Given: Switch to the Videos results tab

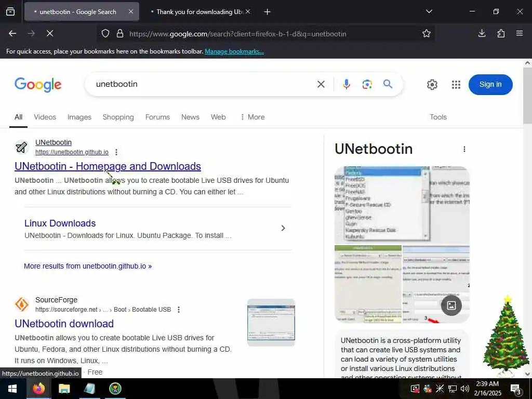Looking at the screenshot, I should [45, 117].
